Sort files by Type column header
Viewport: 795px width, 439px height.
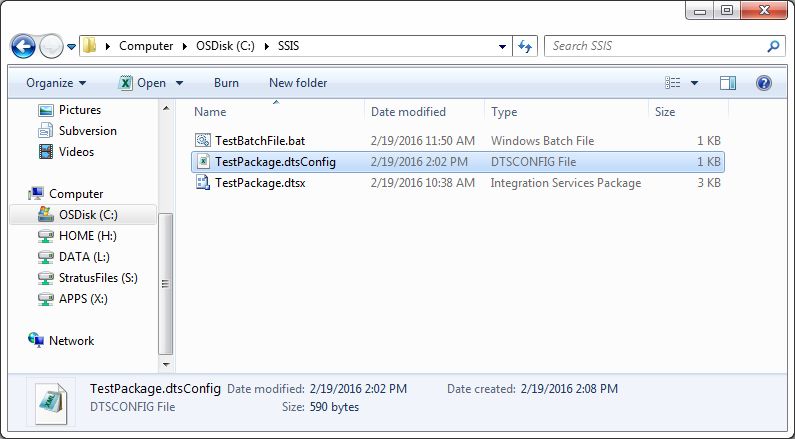click(504, 112)
